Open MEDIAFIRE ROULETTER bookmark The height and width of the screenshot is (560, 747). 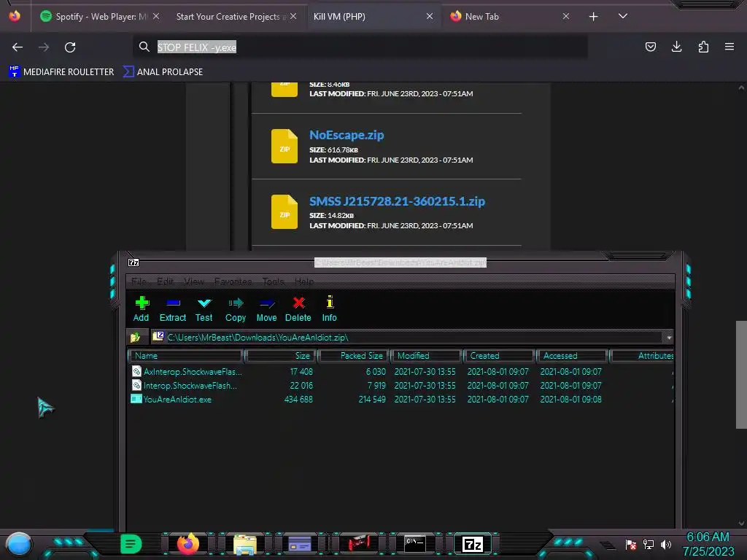point(61,72)
